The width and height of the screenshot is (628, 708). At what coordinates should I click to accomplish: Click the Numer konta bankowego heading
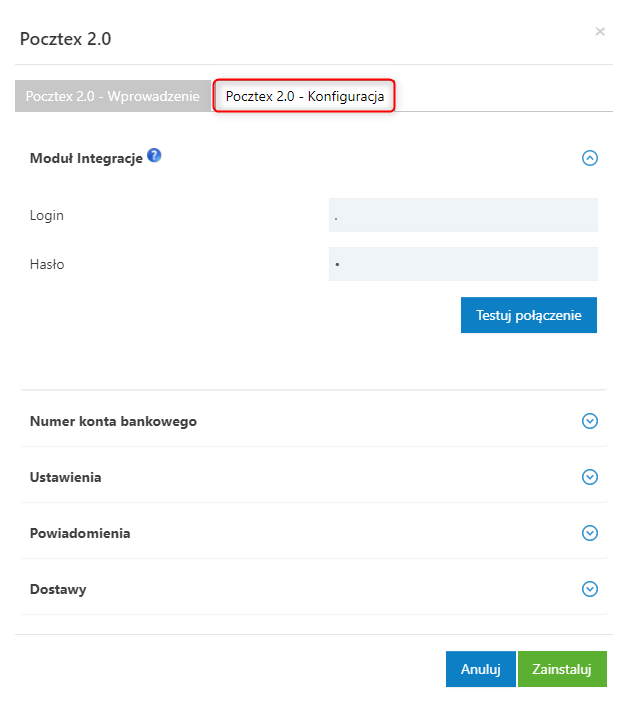click(113, 421)
